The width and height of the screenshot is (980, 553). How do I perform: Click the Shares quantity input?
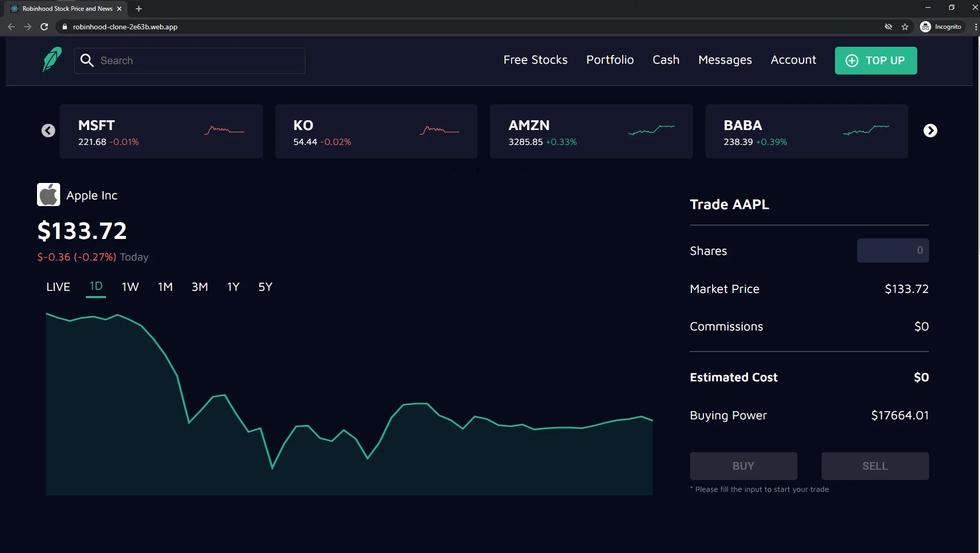(893, 250)
